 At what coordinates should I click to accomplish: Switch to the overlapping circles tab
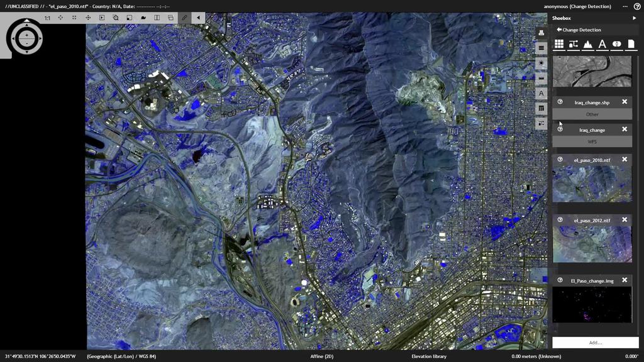(x=616, y=44)
